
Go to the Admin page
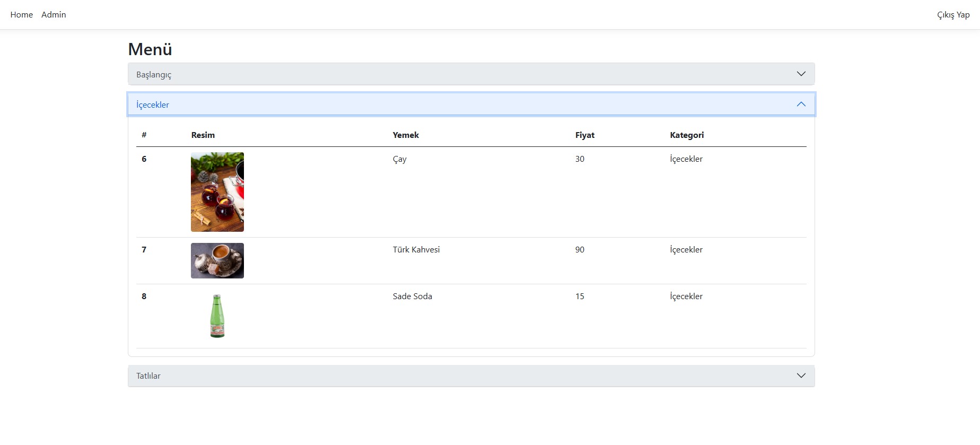click(x=54, y=15)
